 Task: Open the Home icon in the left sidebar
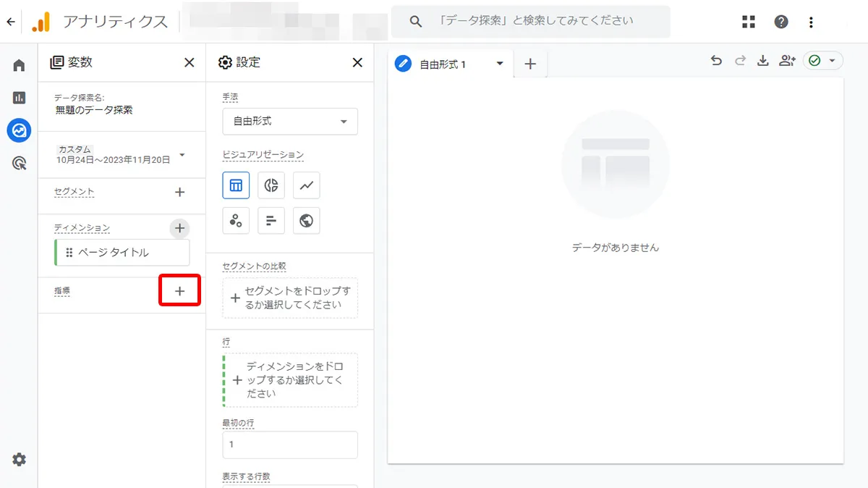tap(18, 64)
